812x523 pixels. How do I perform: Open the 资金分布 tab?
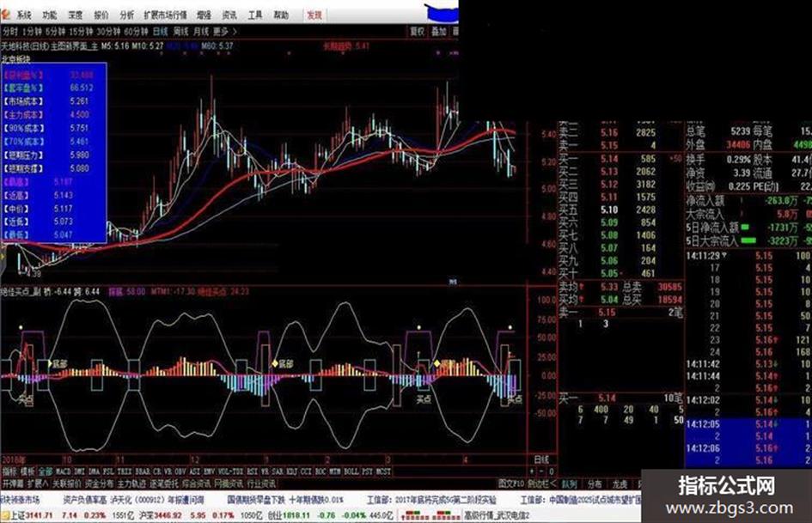100,483
